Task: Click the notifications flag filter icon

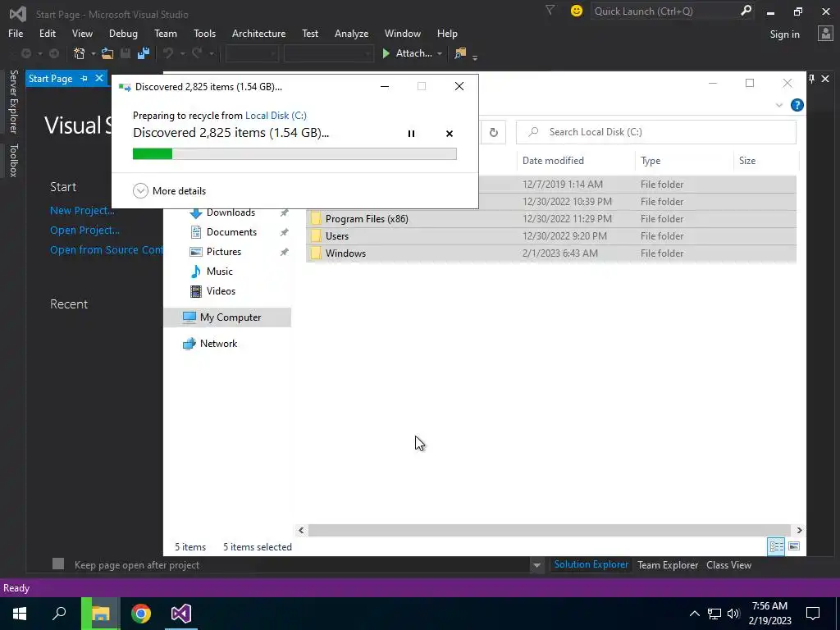Action: [550, 10]
